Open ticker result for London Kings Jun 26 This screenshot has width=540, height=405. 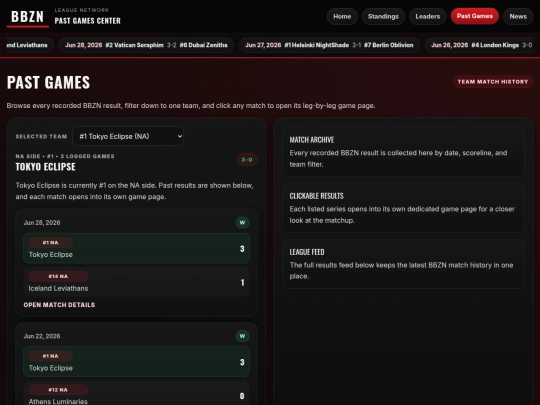coord(479,45)
